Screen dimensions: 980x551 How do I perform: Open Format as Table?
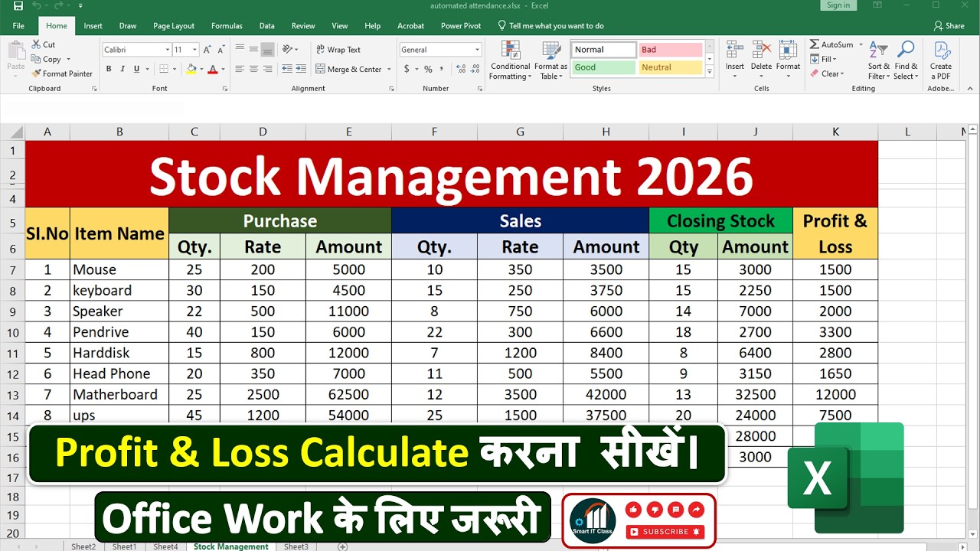tap(550, 60)
